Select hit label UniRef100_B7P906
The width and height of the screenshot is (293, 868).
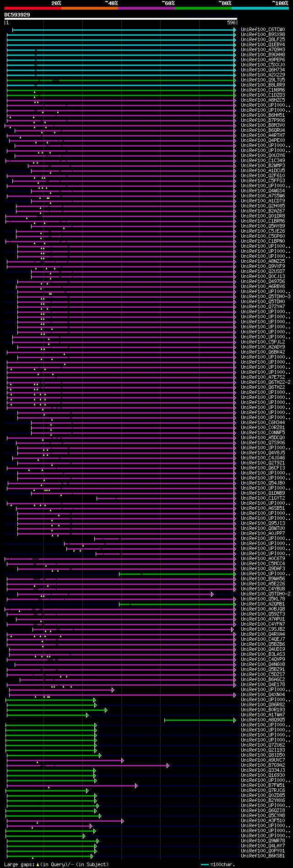click(x=263, y=120)
